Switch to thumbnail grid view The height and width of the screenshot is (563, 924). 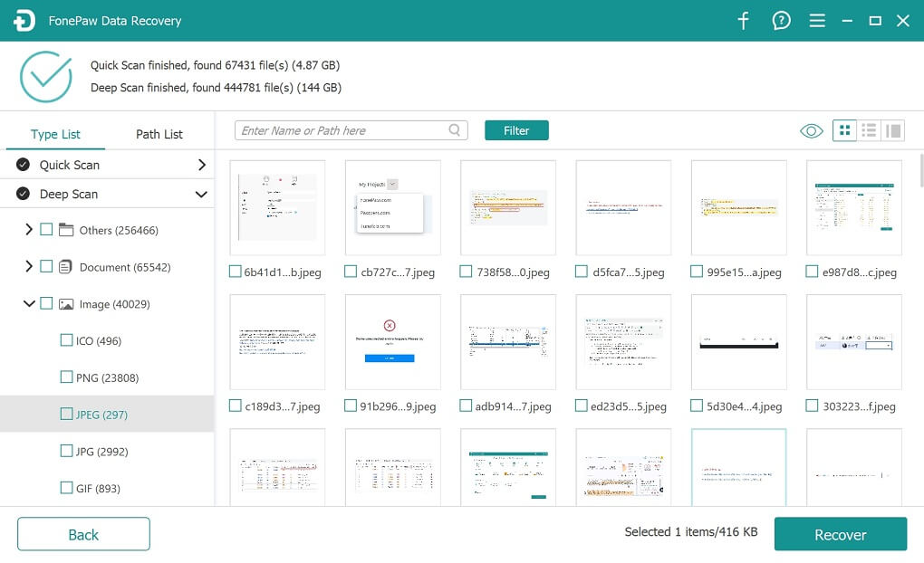(x=844, y=130)
